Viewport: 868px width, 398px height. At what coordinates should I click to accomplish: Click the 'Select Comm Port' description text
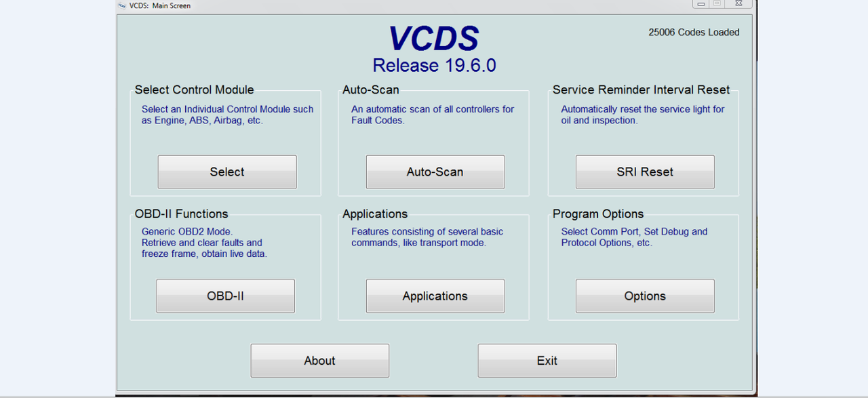coord(634,237)
